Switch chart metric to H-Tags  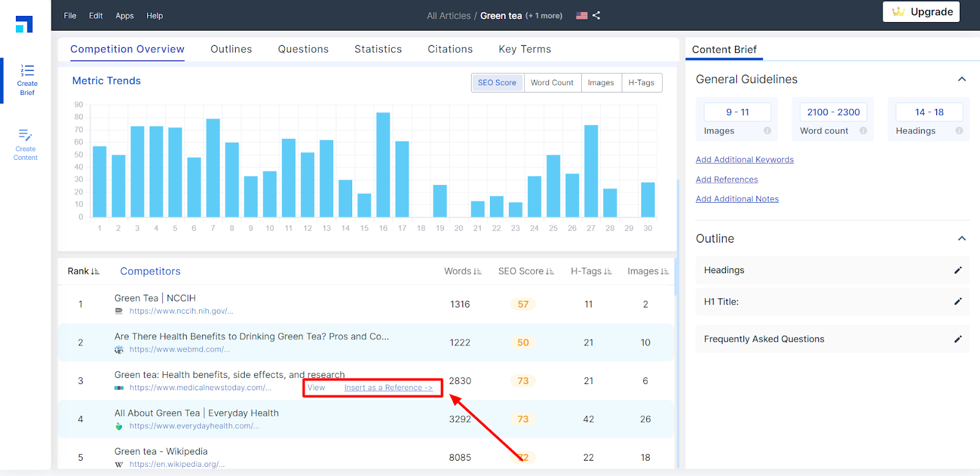click(641, 83)
